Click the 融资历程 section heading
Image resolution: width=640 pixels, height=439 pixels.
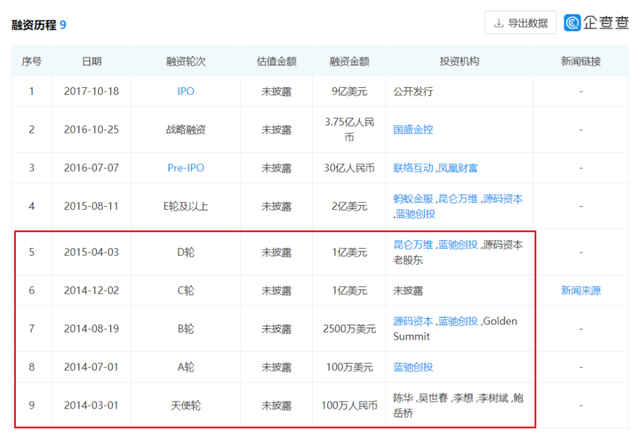click(34, 25)
